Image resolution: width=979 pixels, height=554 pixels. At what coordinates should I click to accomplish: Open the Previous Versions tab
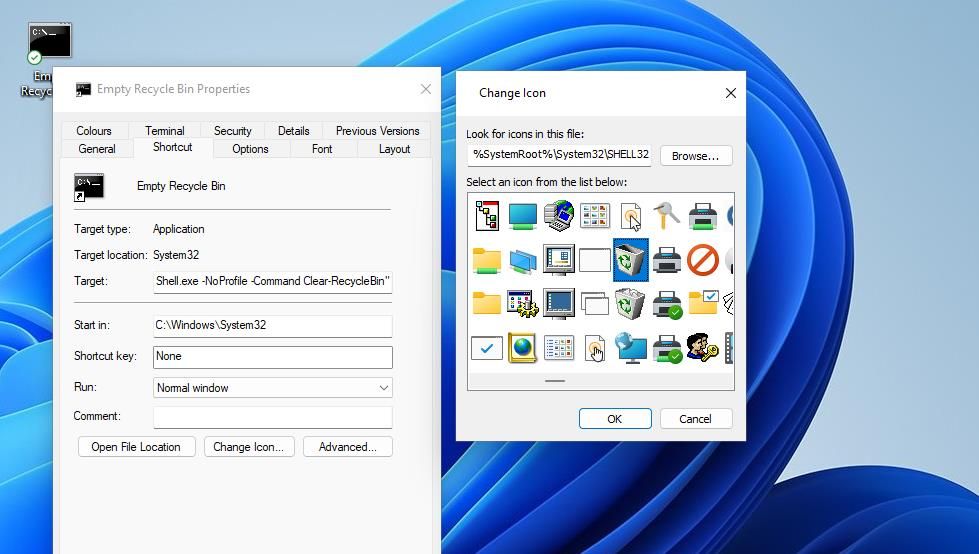tap(377, 131)
